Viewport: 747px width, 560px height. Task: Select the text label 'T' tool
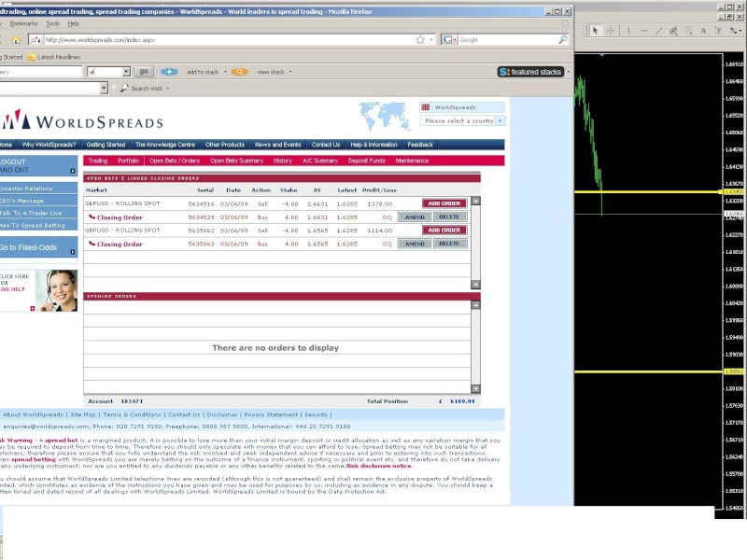718,31
